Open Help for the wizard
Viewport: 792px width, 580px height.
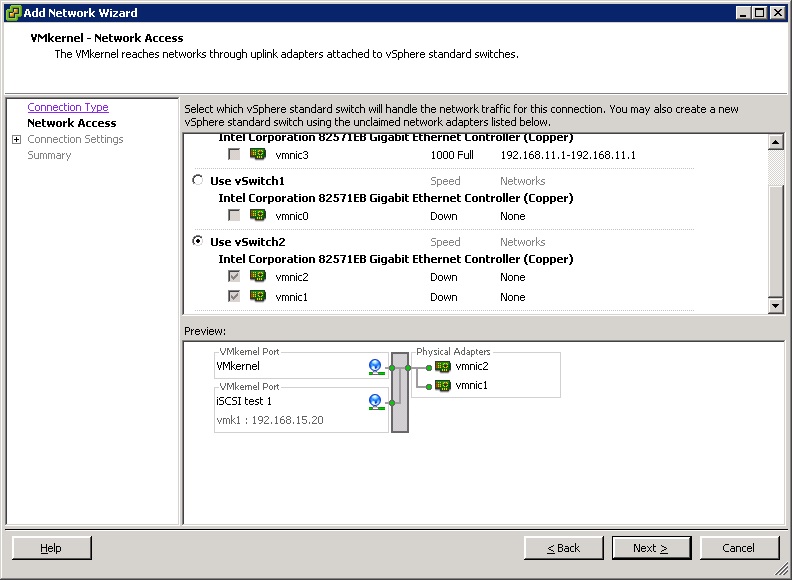point(51,548)
